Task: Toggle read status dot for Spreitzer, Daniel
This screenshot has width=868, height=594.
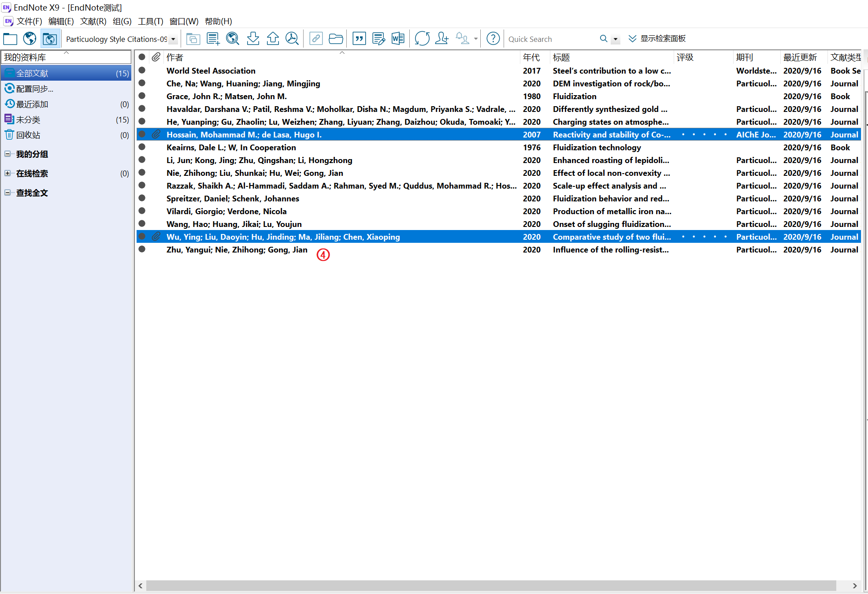Action: pyautogui.click(x=142, y=198)
